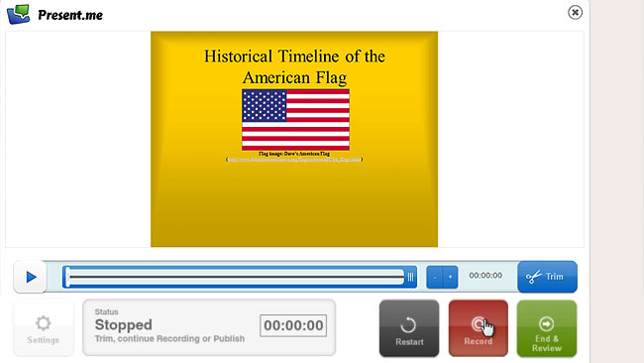This screenshot has height=363, width=644.
Task: Click the Trim scissors button
Action: coord(548,277)
